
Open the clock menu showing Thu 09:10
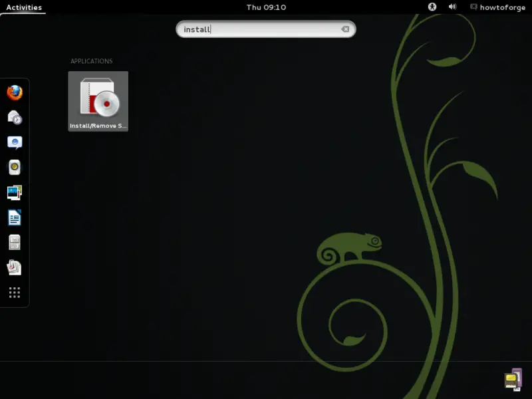pyautogui.click(x=266, y=7)
